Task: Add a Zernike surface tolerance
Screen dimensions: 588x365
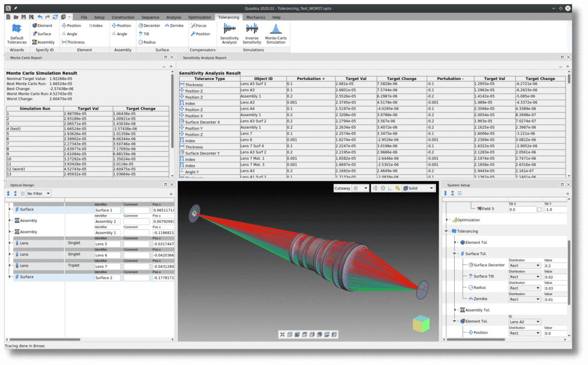Action: click(174, 25)
